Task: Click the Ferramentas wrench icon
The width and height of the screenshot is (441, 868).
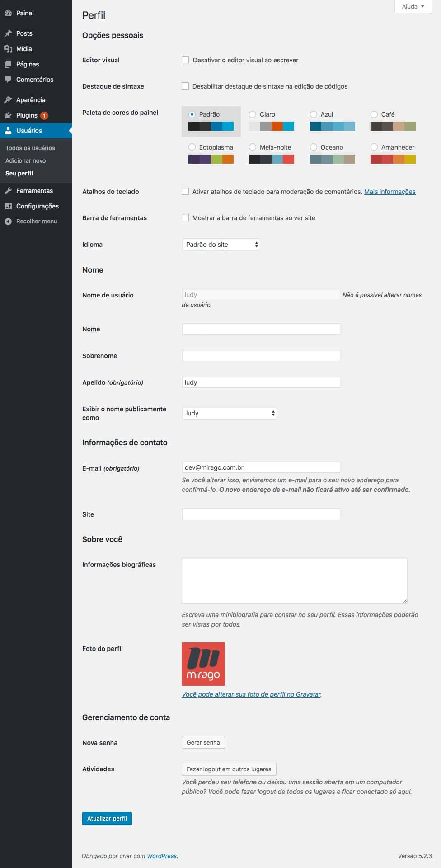Action: point(8,191)
